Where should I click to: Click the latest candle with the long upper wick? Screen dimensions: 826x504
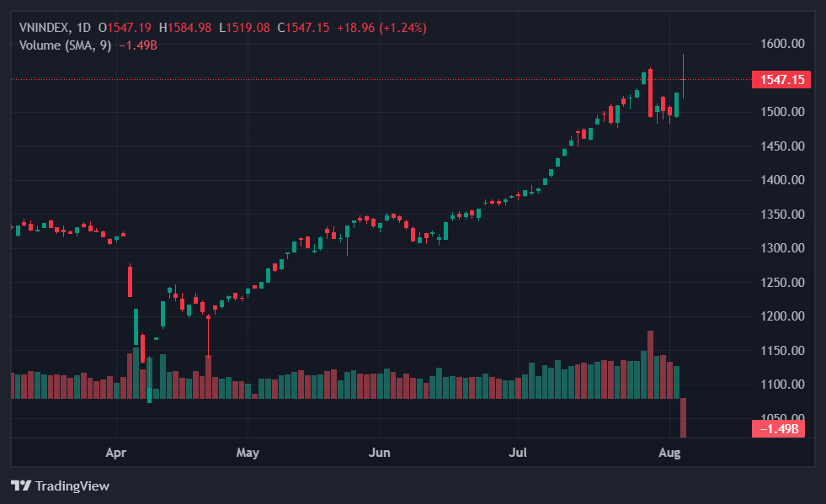pos(683,77)
